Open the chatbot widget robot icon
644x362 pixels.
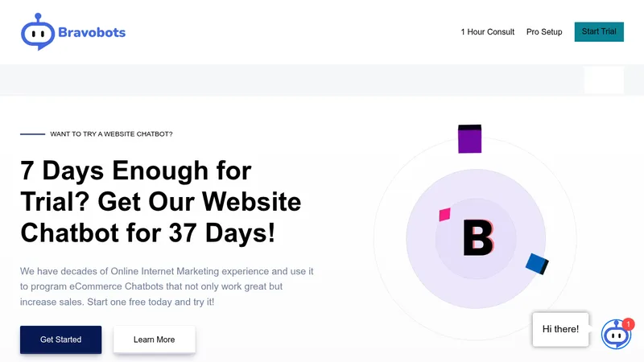616,335
